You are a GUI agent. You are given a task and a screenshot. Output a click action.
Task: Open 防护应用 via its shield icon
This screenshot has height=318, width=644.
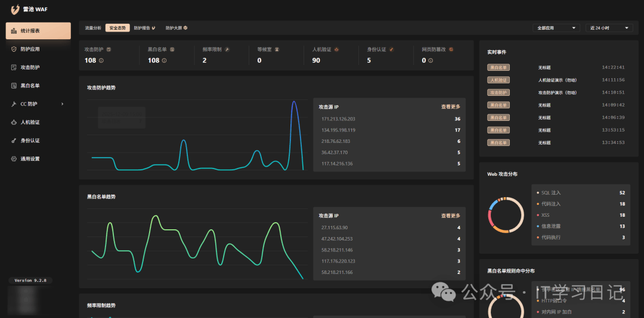(x=14, y=49)
